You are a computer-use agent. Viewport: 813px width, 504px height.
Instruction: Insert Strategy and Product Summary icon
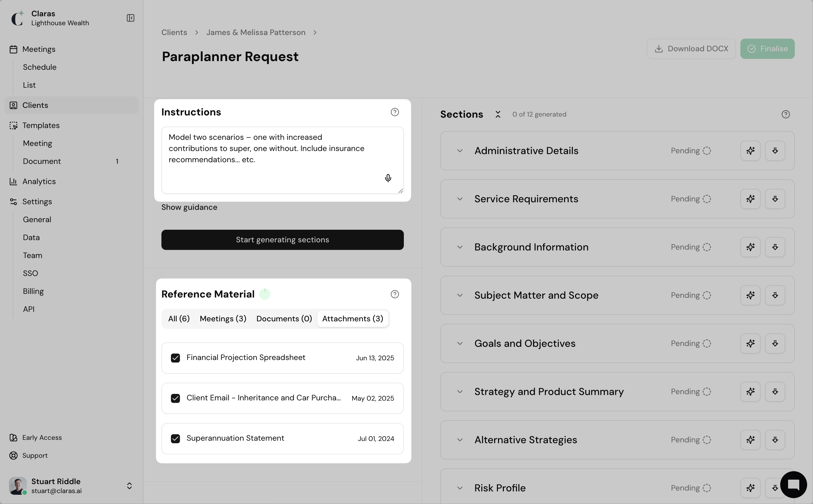775,392
